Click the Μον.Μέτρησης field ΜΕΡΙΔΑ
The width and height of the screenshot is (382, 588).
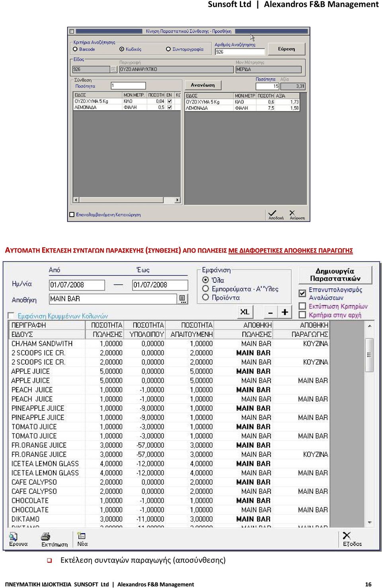[269, 69]
